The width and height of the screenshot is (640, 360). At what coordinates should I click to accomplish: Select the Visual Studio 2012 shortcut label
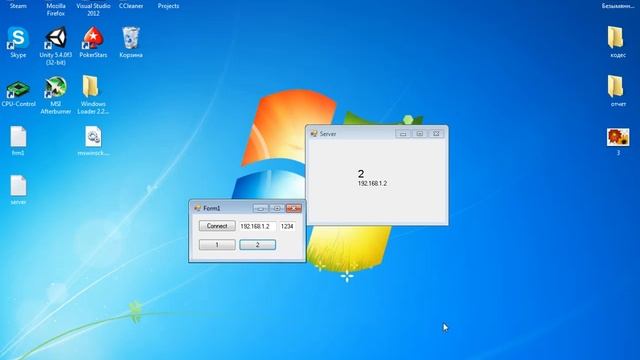point(93,9)
